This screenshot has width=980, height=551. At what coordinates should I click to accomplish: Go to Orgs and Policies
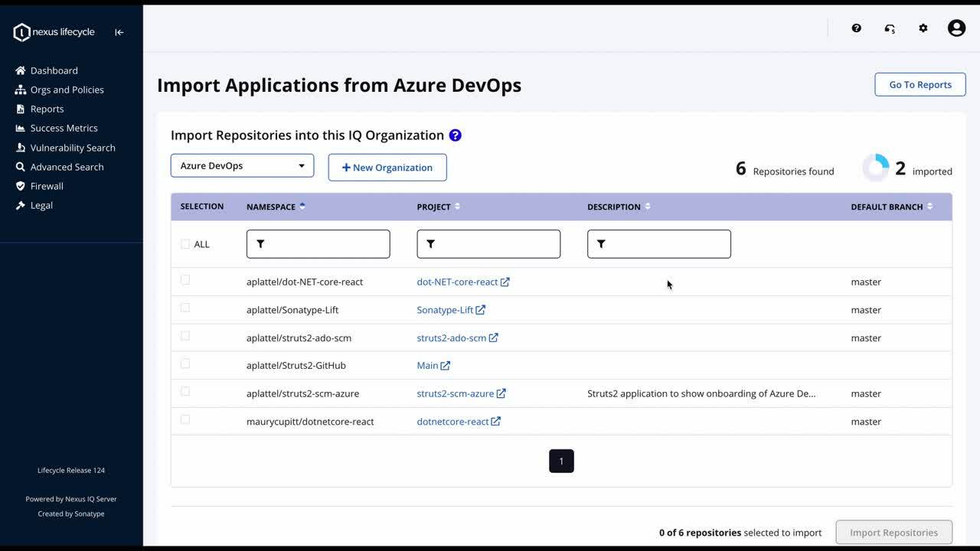point(67,90)
